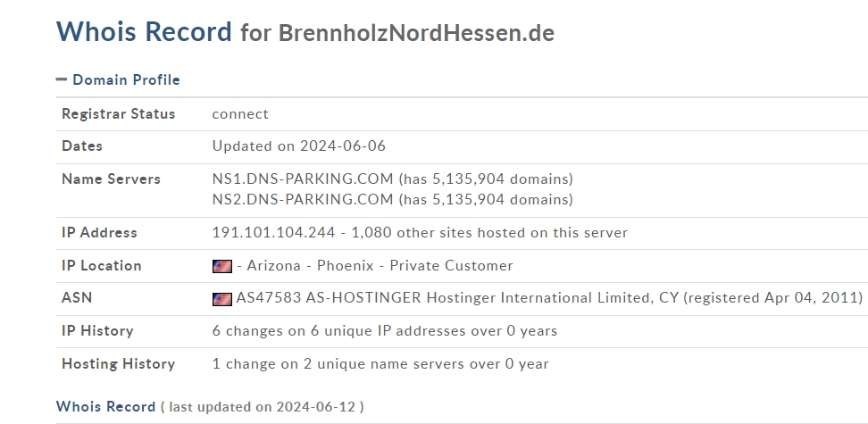This screenshot has width=868, height=424.
Task: Click IP address 191.101.104.244
Action: [x=273, y=232]
